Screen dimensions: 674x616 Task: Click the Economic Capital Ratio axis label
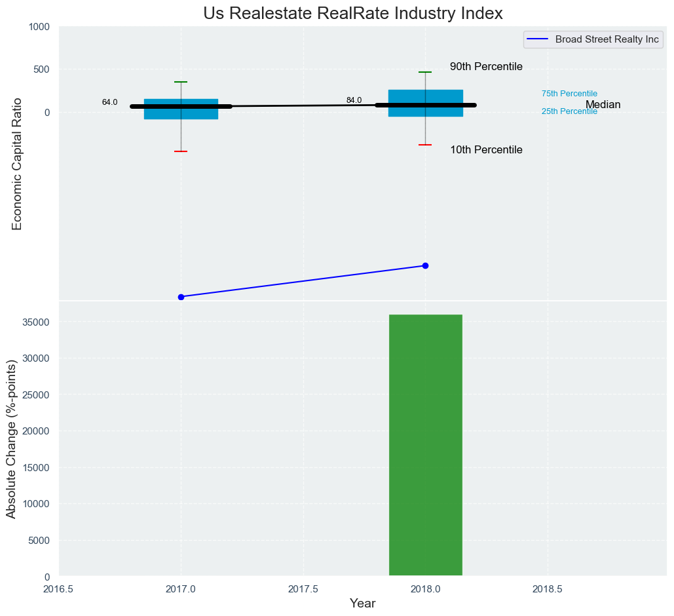pyautogui.click(x=18, y=164)
